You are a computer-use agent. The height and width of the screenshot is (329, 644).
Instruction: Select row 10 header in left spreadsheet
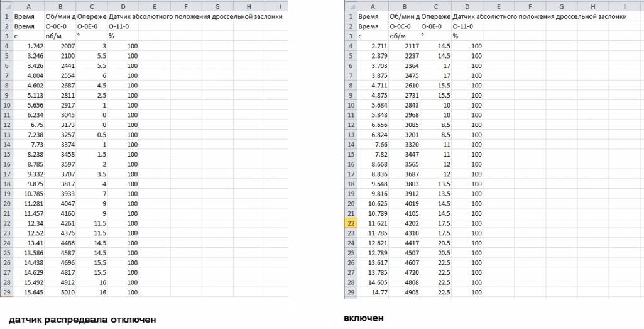tap(6, 105)
